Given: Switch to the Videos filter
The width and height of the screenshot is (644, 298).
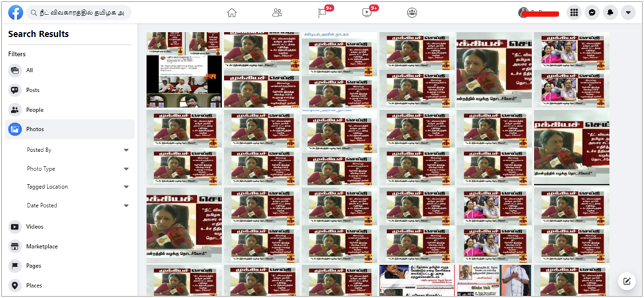Looking at the screenshot, I should coord(34,227).
